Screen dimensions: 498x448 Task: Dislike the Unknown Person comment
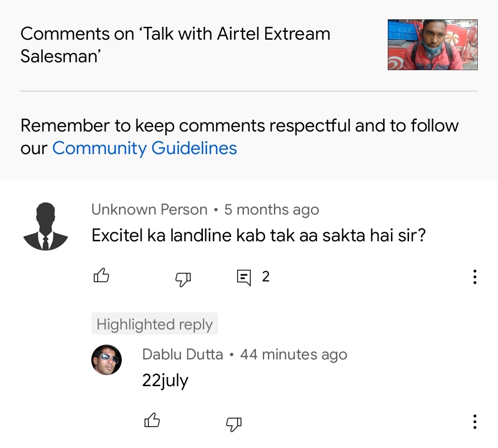183,278
